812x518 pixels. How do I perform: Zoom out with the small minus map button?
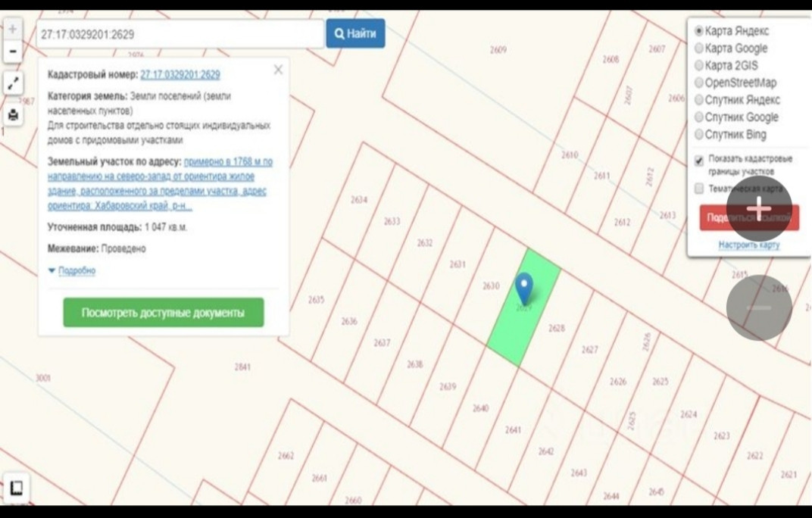coord(12,51)
